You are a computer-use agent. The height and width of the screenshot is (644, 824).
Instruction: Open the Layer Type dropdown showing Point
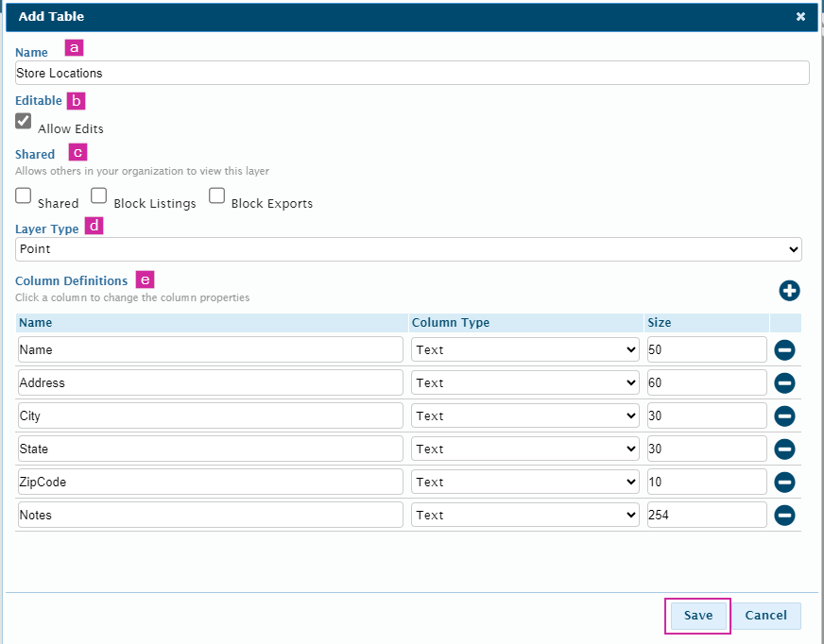(408, 249)
